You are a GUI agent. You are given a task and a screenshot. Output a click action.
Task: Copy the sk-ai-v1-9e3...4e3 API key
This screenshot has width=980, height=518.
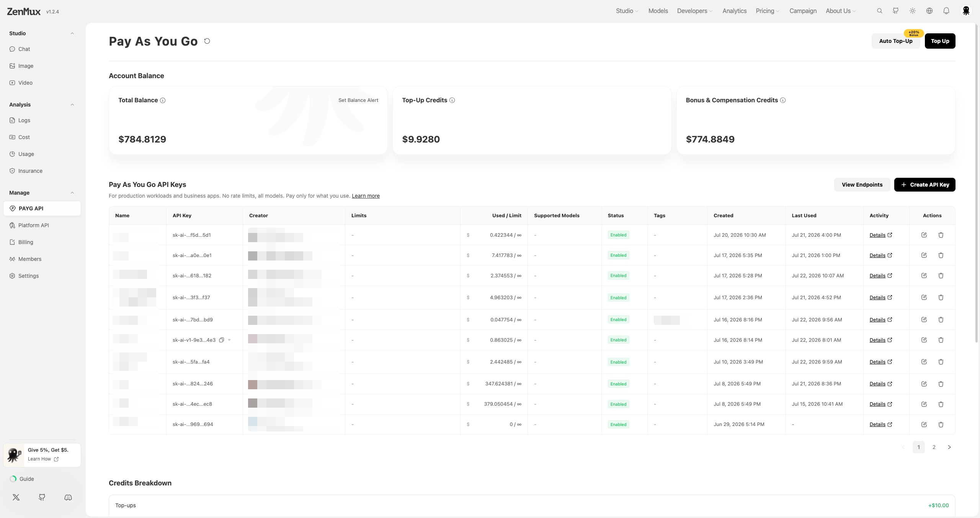221,340
